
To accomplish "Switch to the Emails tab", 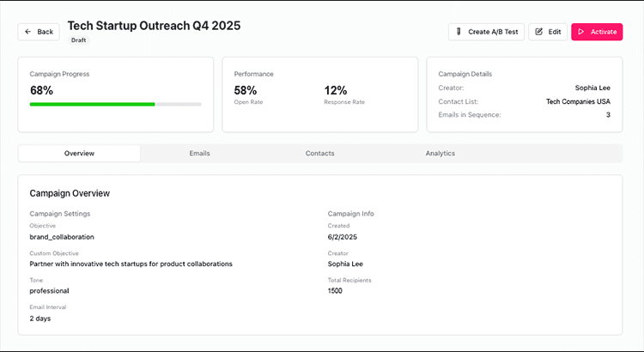I will pyautogui.click(x=199, y=154).
